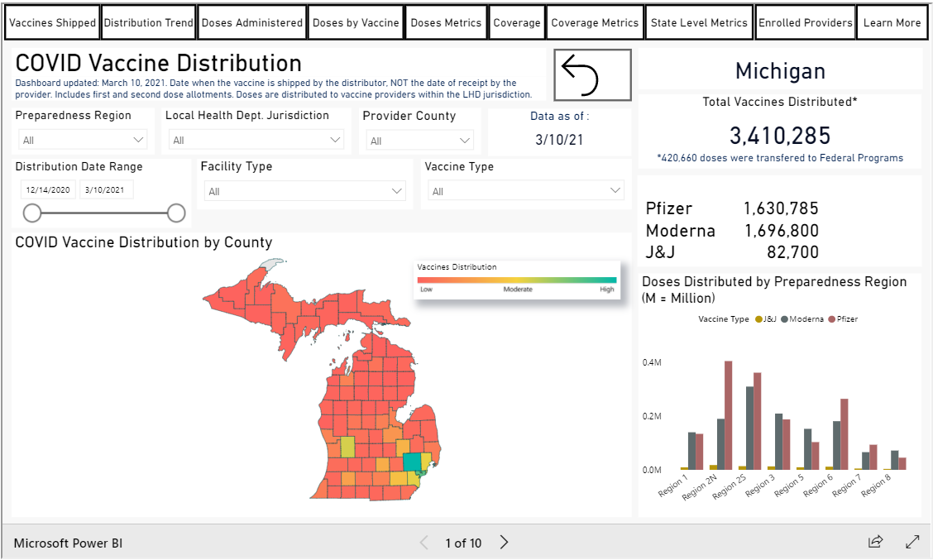The height and width of the screenshot is (560, 933).
Task: Click the left handle of the date range slider
Action: tap(31, 213)
